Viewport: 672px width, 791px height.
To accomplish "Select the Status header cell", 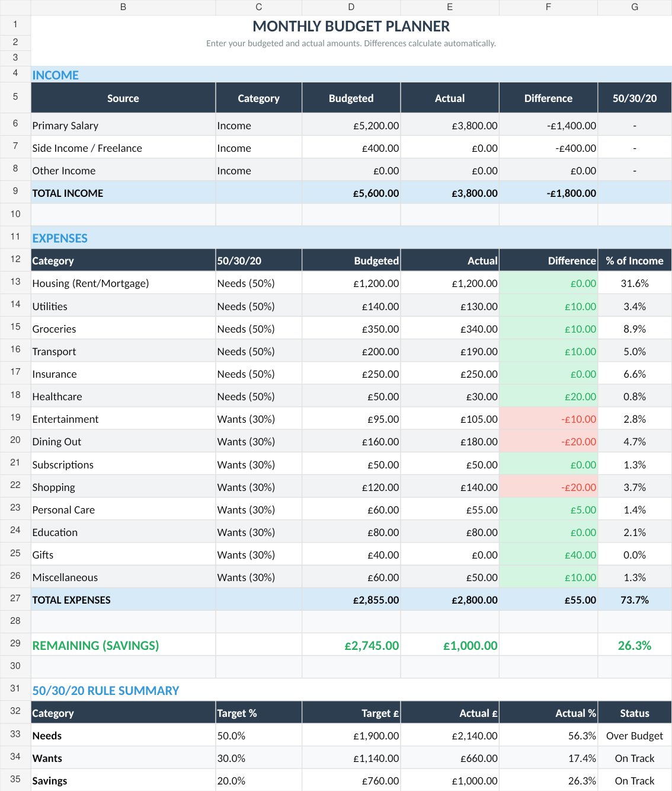I will 635,713.
